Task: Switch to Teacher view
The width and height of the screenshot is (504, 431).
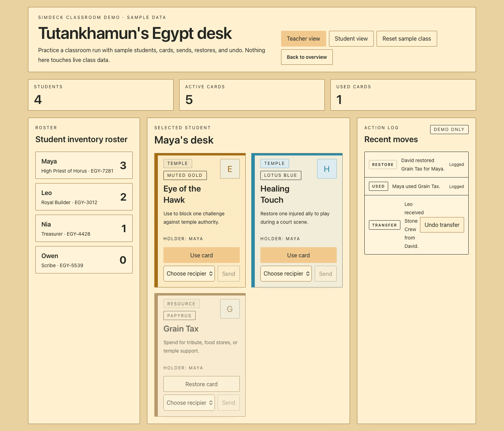Action: click(303, 39)
